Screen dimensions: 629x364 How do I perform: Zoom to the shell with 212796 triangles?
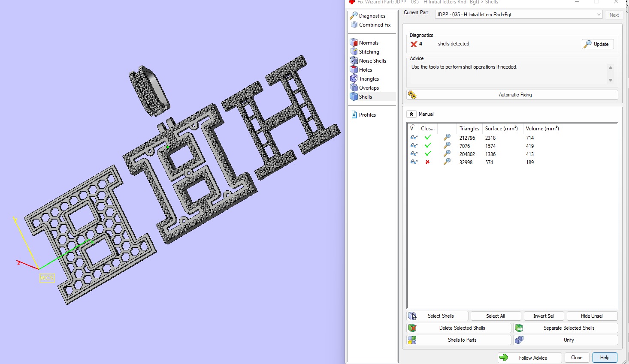pos(447,138)
